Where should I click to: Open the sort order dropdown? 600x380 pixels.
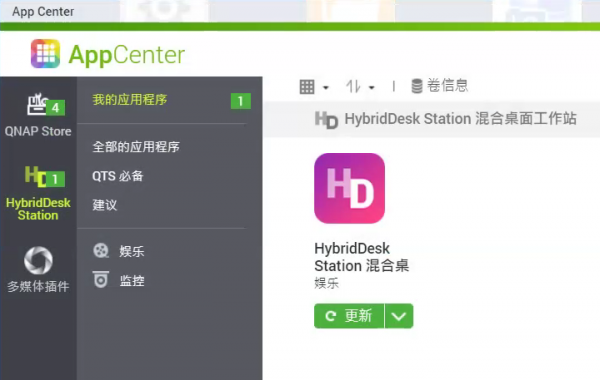(360, 87)
